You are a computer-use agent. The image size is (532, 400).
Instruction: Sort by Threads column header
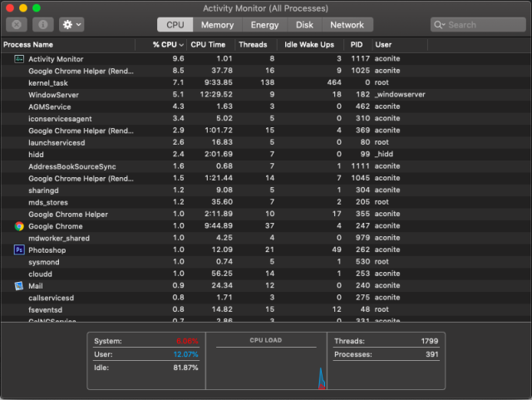coord(253,44)
